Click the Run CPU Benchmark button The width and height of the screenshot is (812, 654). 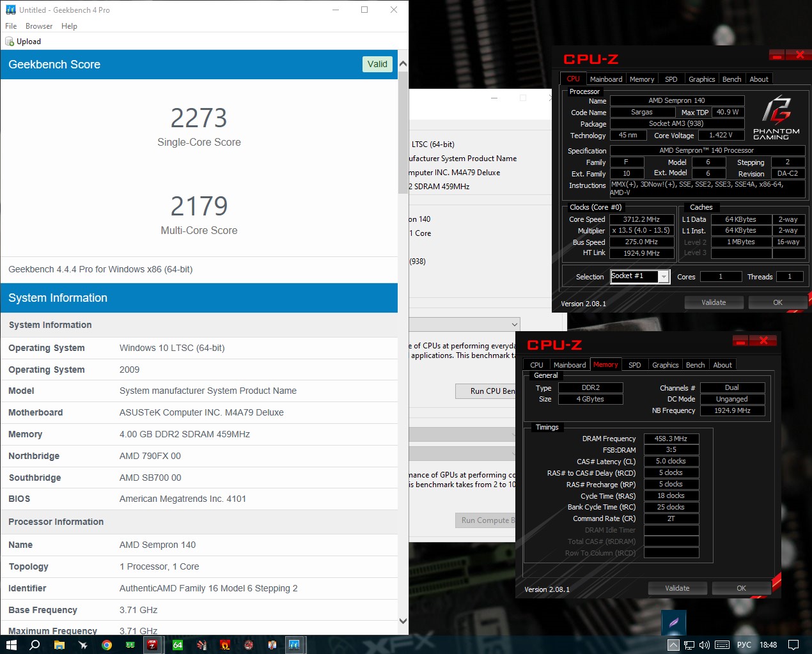(x=485, y=391)
